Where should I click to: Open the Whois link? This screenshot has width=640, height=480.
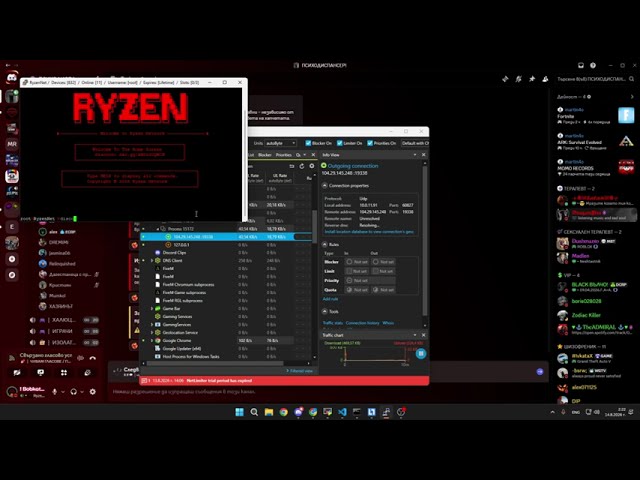(x=388, y=323)
